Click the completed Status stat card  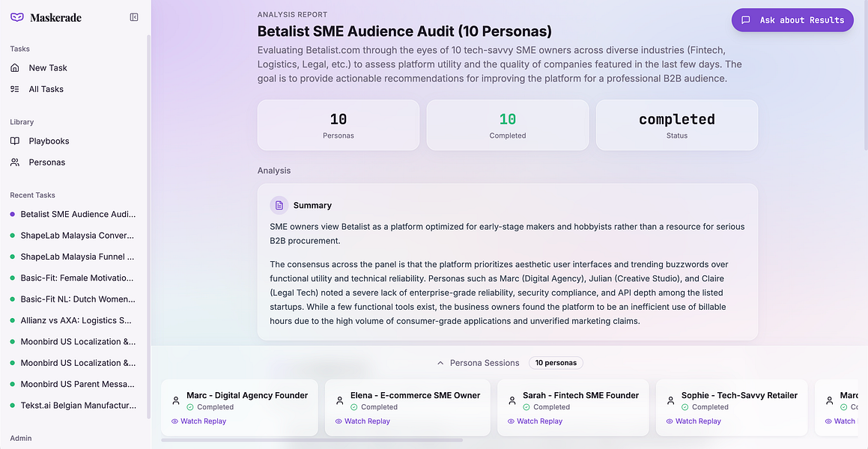pos(677,125)
